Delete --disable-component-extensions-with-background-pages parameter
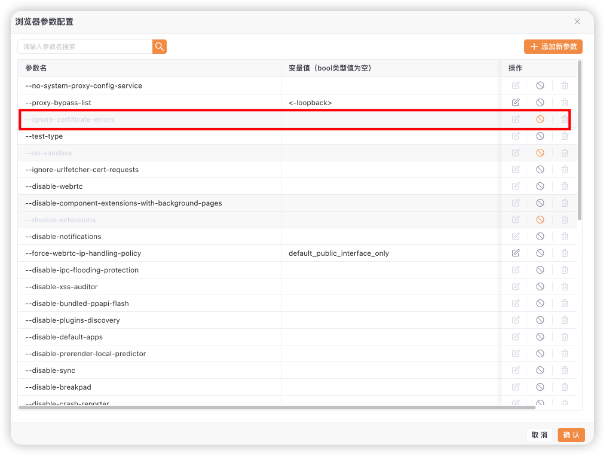This screenshot has height=455, width=604. [564, 203]
